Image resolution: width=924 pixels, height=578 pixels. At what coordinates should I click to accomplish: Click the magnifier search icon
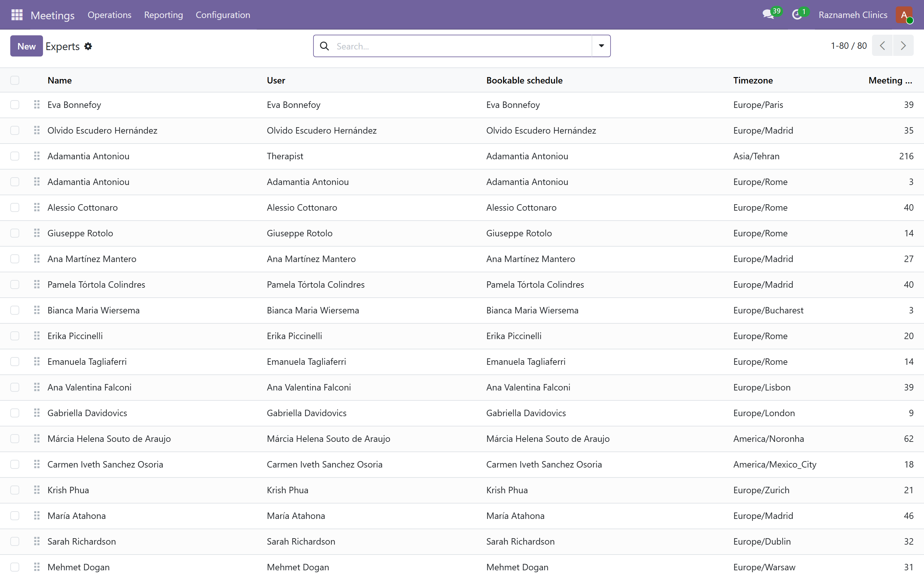[324, 46]
